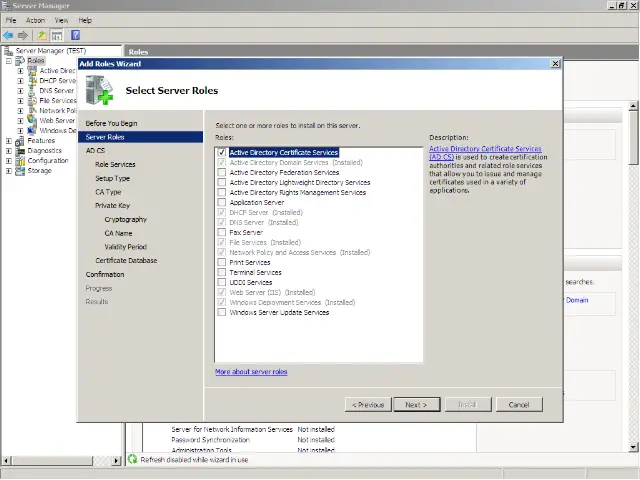The height and width of the screenshot is (480, 640).
Task: Click the Diagnostics node icon in tree
Action: click(x=20, y=151)
